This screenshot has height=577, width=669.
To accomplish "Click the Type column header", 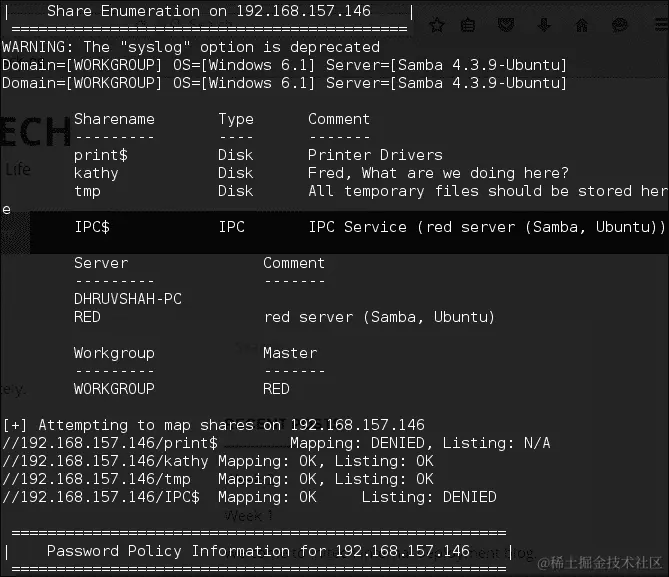I will point(236,120).
